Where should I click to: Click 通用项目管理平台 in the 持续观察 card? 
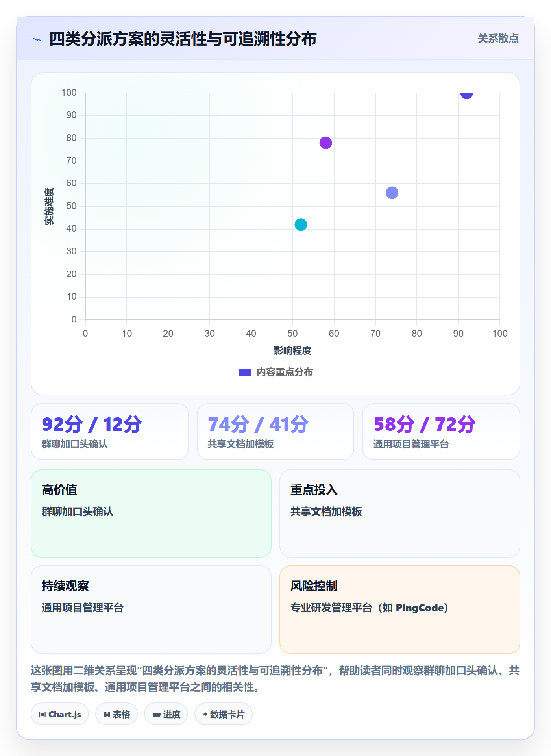coord(83,608)
